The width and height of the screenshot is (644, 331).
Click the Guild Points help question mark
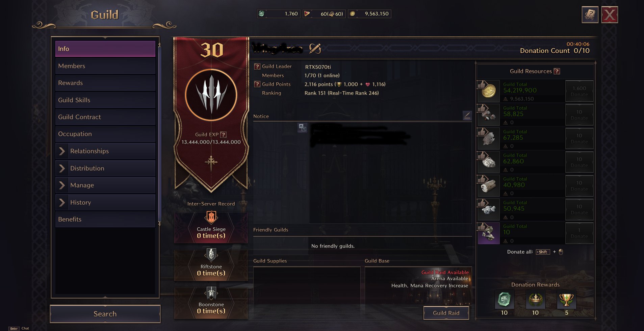257,84
